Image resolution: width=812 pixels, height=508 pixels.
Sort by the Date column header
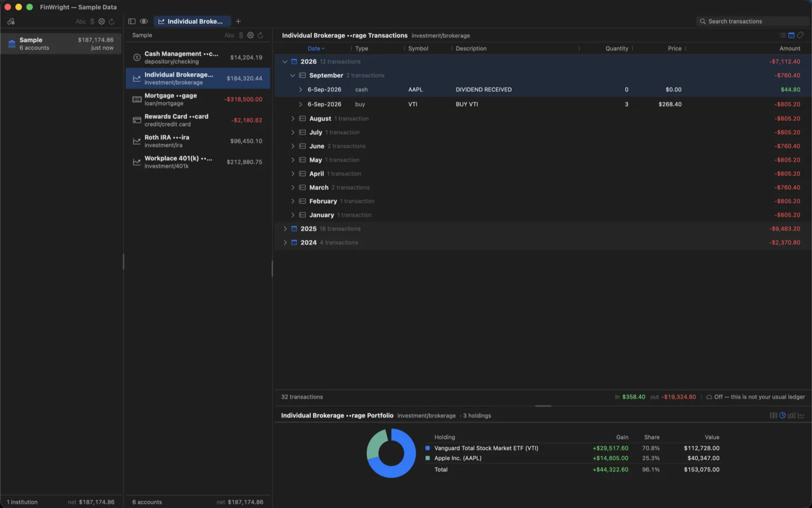pyautogui.click(x=316, y=48)
